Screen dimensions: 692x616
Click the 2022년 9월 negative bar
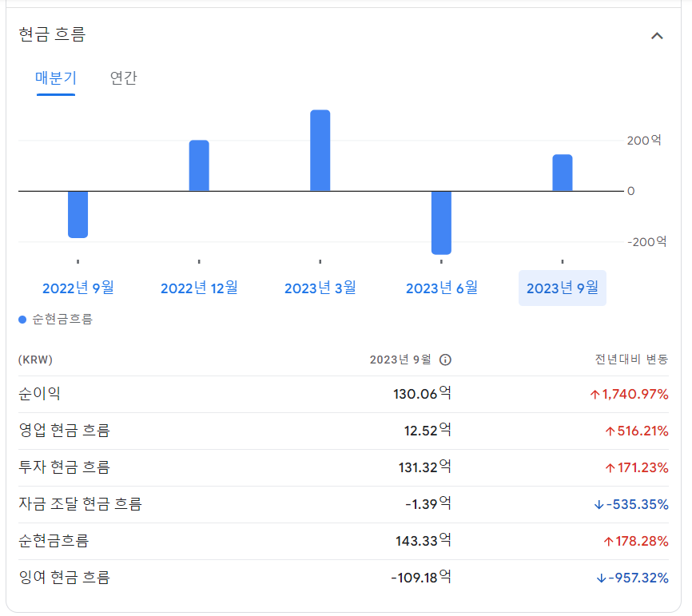(x=78, y=214)
